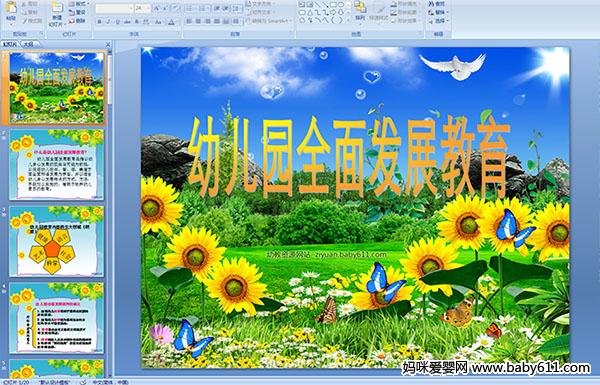Click the Paste clipboard icon
Screen dimensions: 600x385
coord(11,8)
